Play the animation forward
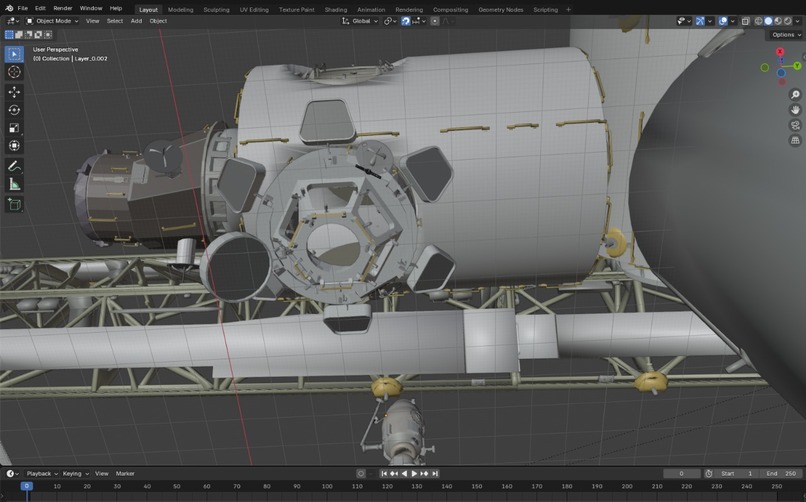Viewport: 806px width, 502px height. (x=414, y=473)
